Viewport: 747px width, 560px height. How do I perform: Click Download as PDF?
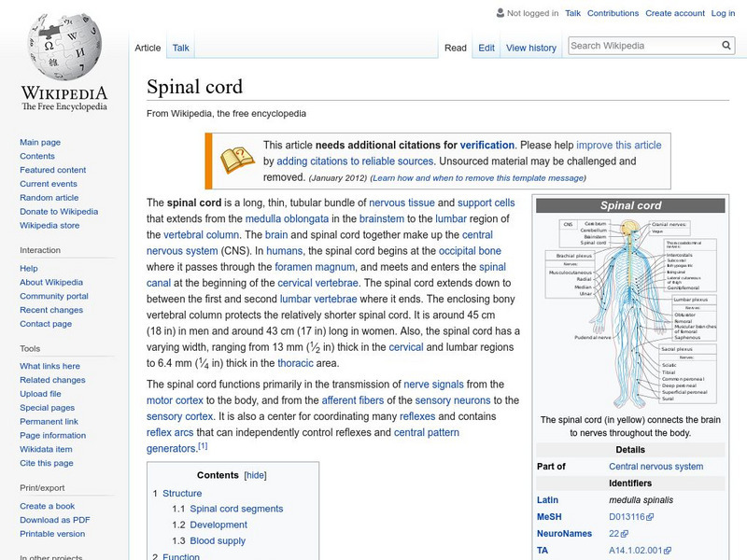pos(55,520)
